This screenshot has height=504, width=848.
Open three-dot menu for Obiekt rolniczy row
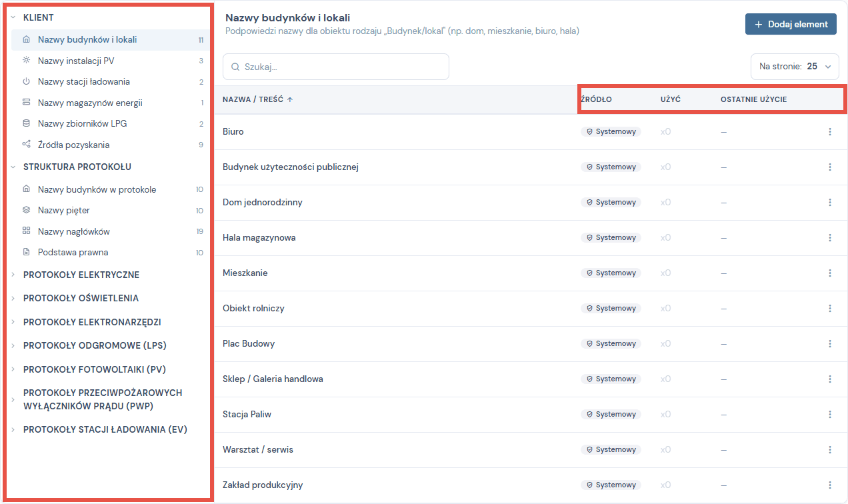(x=830, y=309)
